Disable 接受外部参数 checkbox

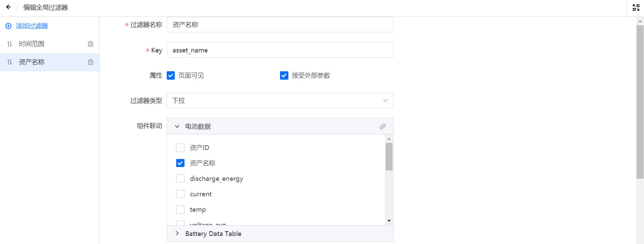[x=284, y=76]
